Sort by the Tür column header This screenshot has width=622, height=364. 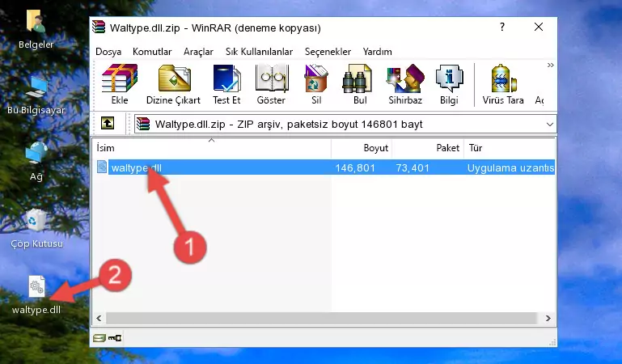coord(510,148)
